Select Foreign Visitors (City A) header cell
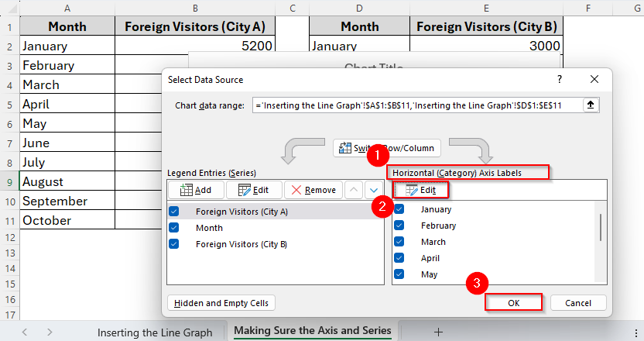 pyautogui.click(x=195, y=26)
